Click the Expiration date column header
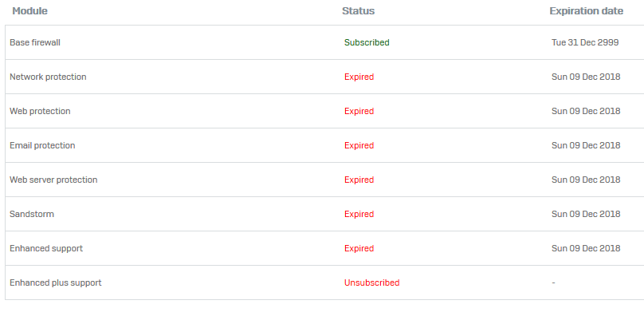 pyautogui.click(x=585, y=11)
